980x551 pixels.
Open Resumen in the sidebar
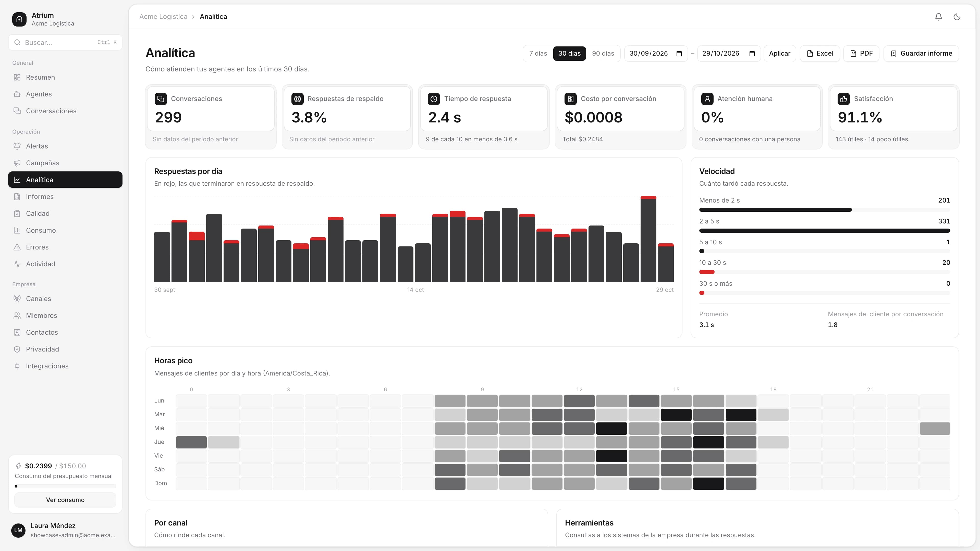[x=65, y=77]
